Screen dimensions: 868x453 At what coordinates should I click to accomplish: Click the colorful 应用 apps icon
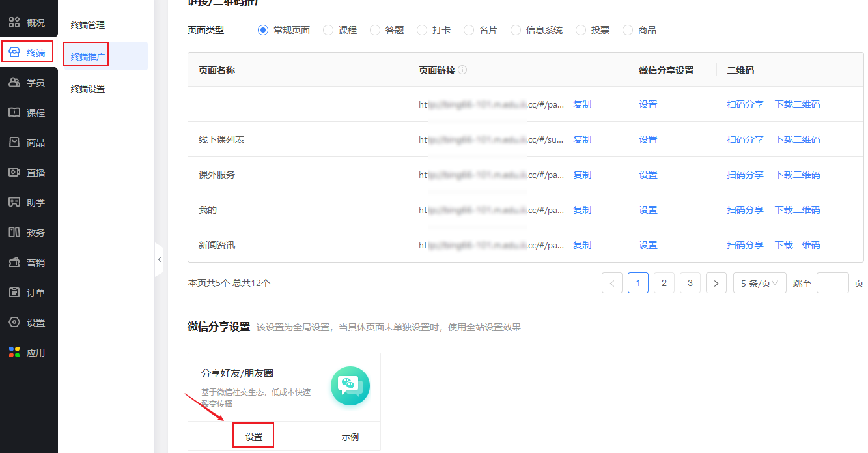pos(14,353)
